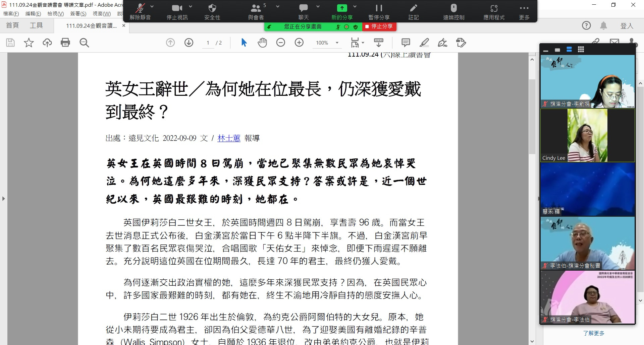
Task: Click the page number input field
Action: (x=208, y=43)
